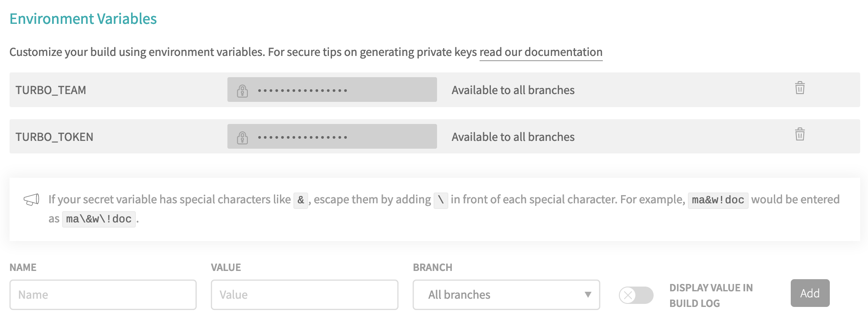The width and height of the screenshot is (868, 326).
Task: Click the lock icon in the TURBO_TEAM value
Action: (x=242, y=91)
